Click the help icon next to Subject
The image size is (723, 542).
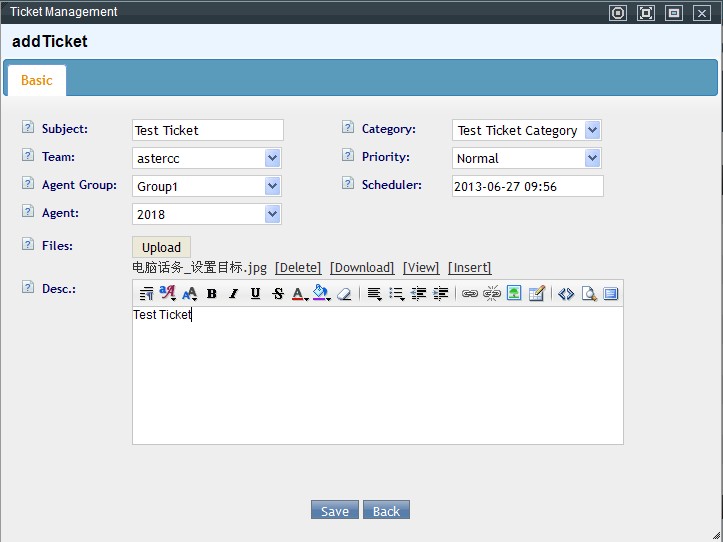pyautogui.click(x=26, y=128)
